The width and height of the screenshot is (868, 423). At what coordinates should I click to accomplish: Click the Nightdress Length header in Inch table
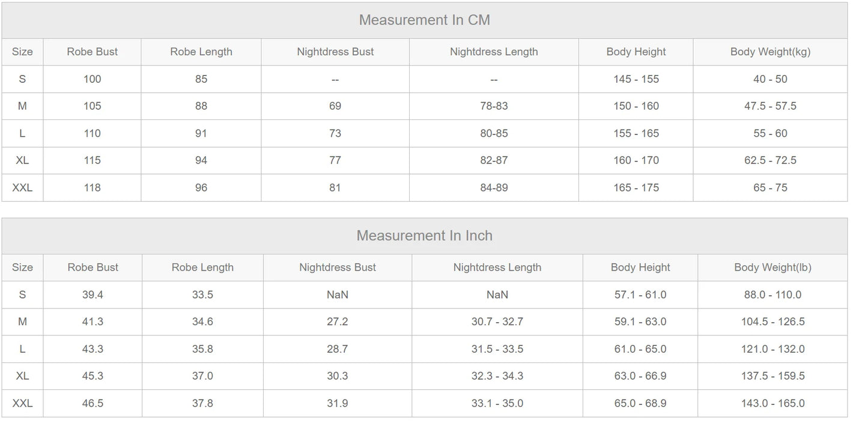tap(497, 268)
